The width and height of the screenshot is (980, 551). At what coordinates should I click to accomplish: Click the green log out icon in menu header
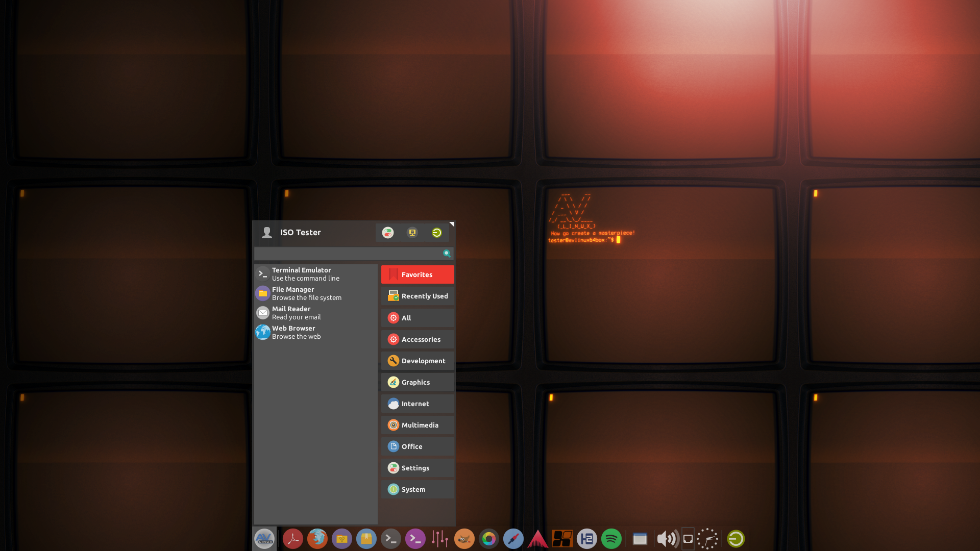tap(437, 233)
